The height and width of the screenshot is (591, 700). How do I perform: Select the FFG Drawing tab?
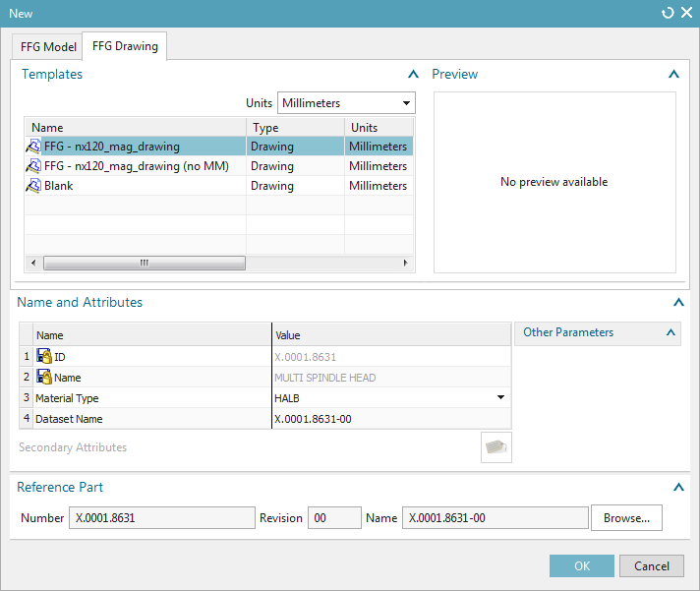point(125,46)
